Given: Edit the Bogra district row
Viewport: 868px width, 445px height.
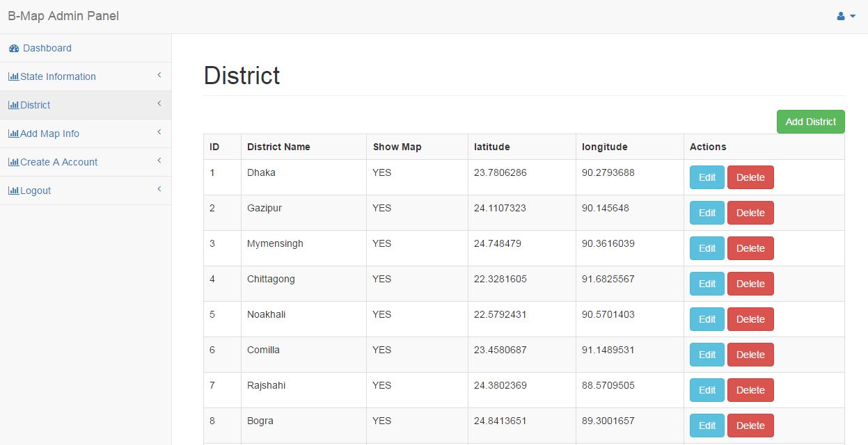Looking at the screenshot, I should [x=707, y=426].
